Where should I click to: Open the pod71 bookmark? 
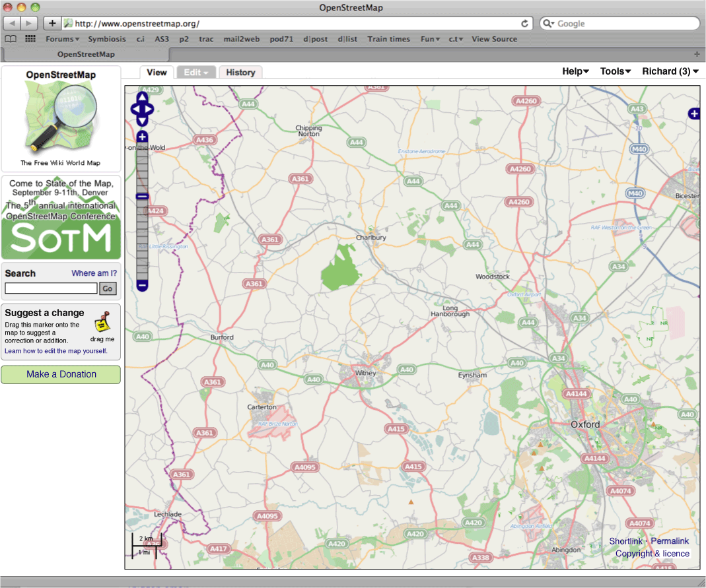point(281,39)
